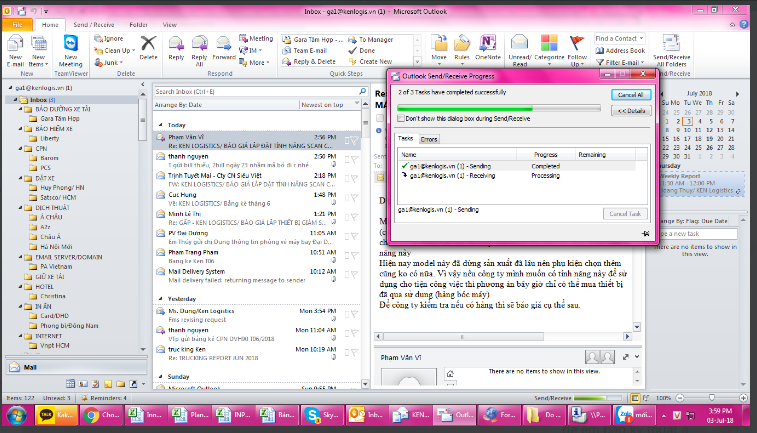Open message from Trịnh Tuyết Mai
757x433 pixels.
pyautogui.click(x=257, y=180)
